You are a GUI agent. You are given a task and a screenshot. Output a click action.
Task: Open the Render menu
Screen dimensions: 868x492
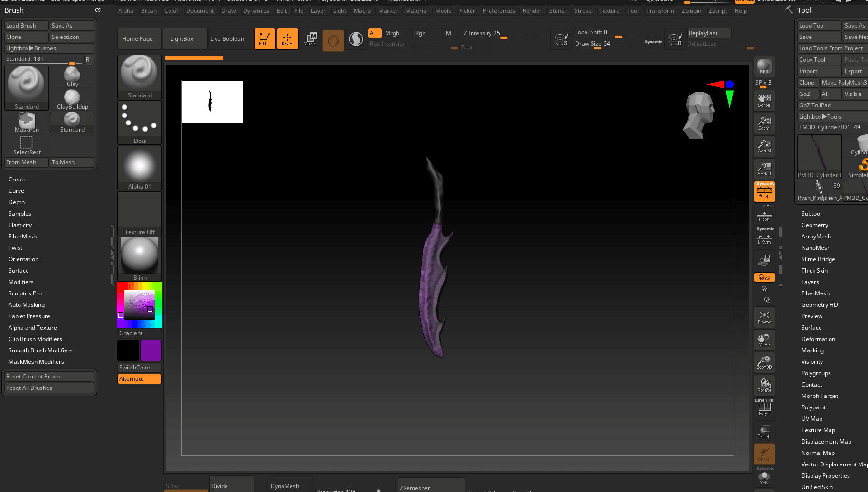click(532, 11)
